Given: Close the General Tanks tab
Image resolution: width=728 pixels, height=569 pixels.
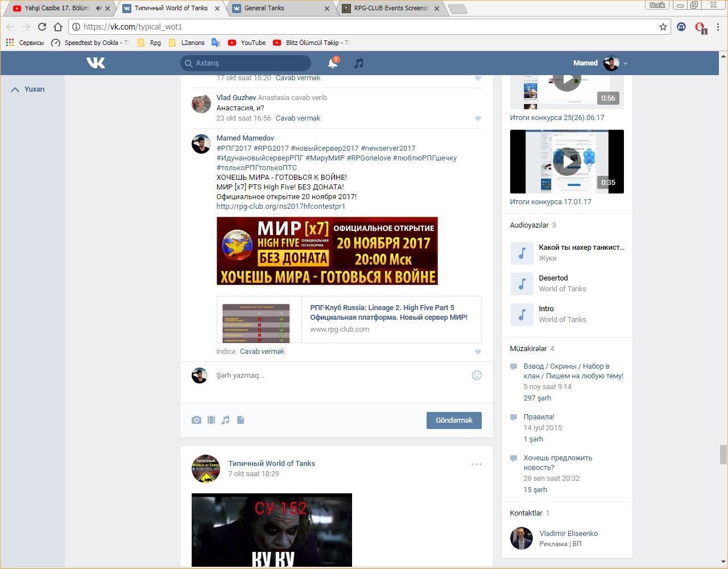Looking at the screenshot, I should [326, 9].
